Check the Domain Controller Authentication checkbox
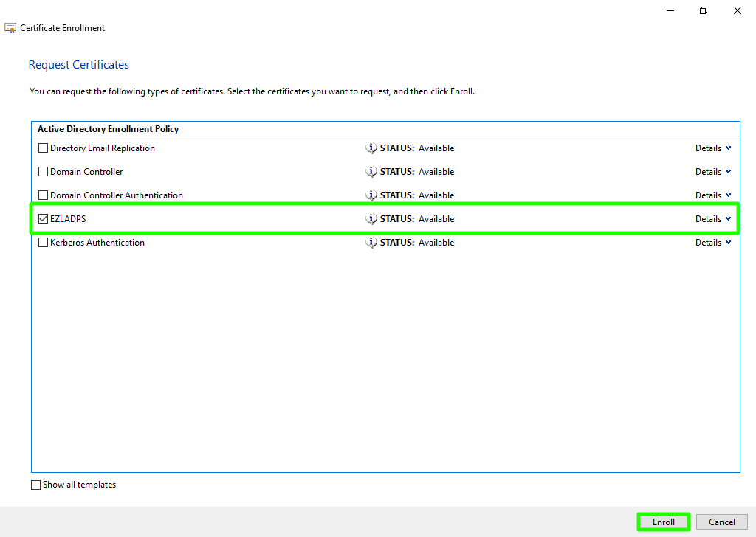 [43, 195]
